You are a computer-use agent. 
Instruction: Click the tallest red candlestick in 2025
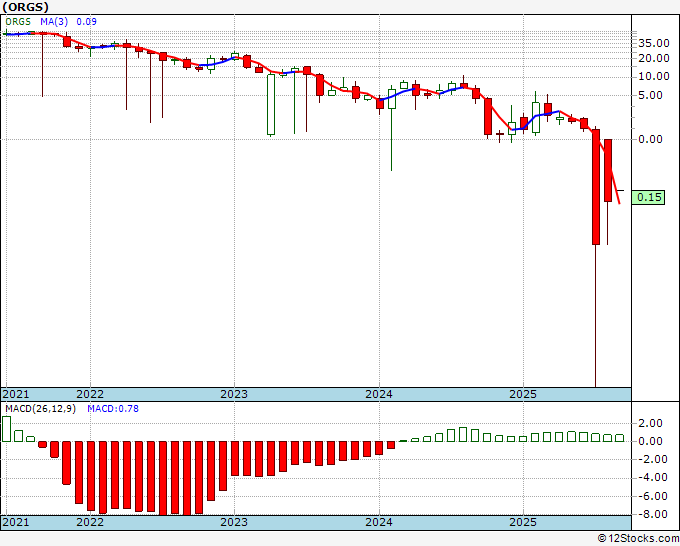(x=596, y=187)
